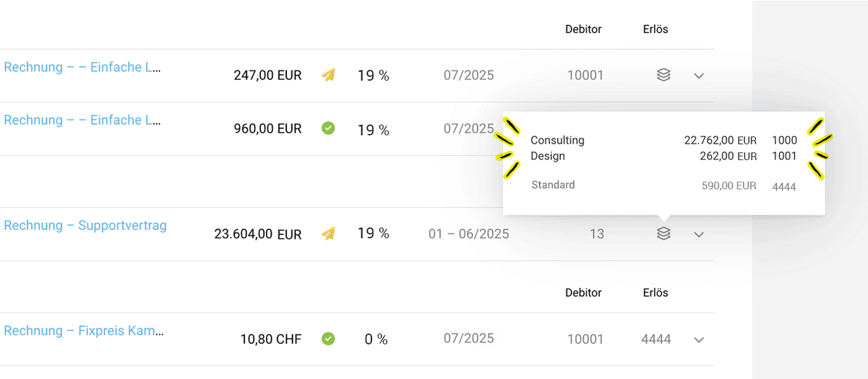This screenshot has height=379, width=868.
Task: Click layers icon in Supportvertrag row
Action: coord(663,234)
